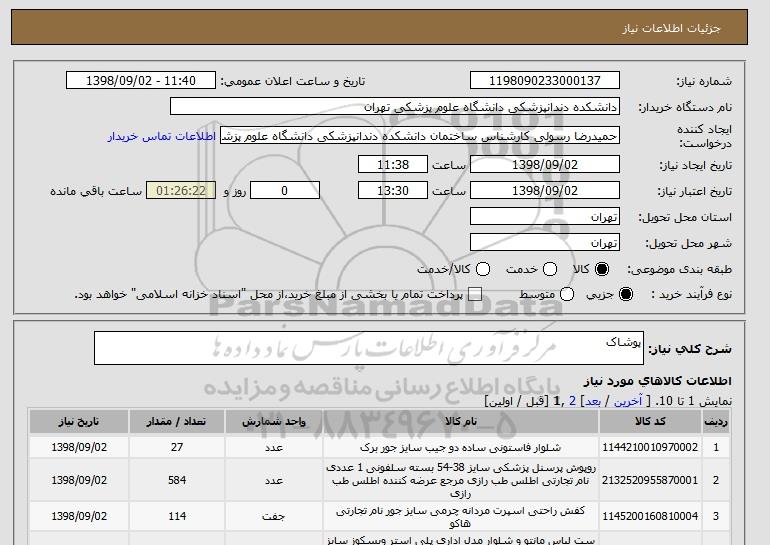Click the buyer organization name field
The height and width of the screenshot is (545, 770).
click(395, 107)
